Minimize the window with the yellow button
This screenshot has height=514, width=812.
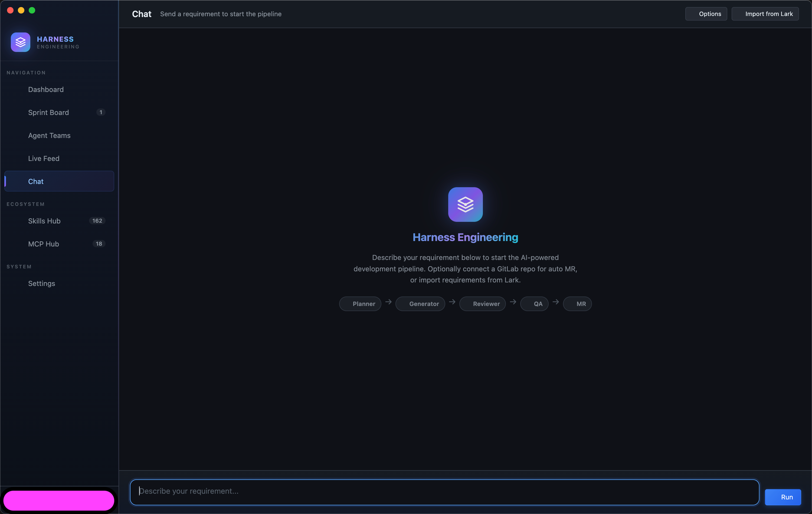coord(21,10)
